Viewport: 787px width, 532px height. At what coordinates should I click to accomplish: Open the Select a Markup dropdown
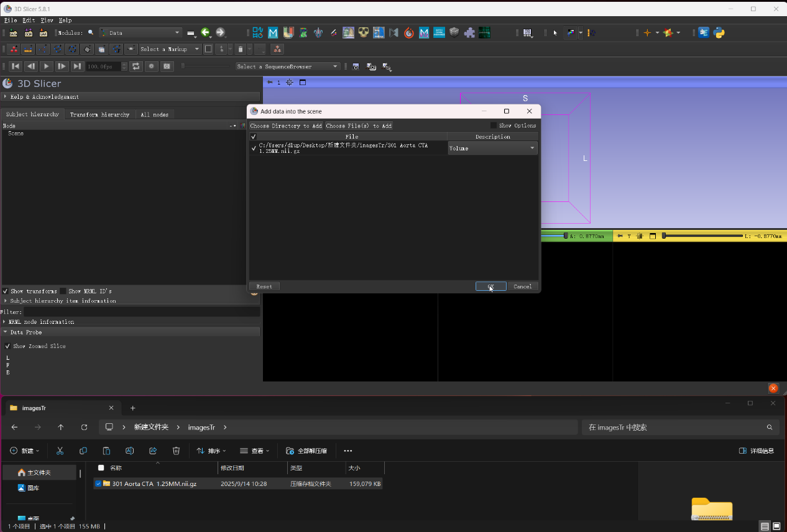tap(170, 49)
